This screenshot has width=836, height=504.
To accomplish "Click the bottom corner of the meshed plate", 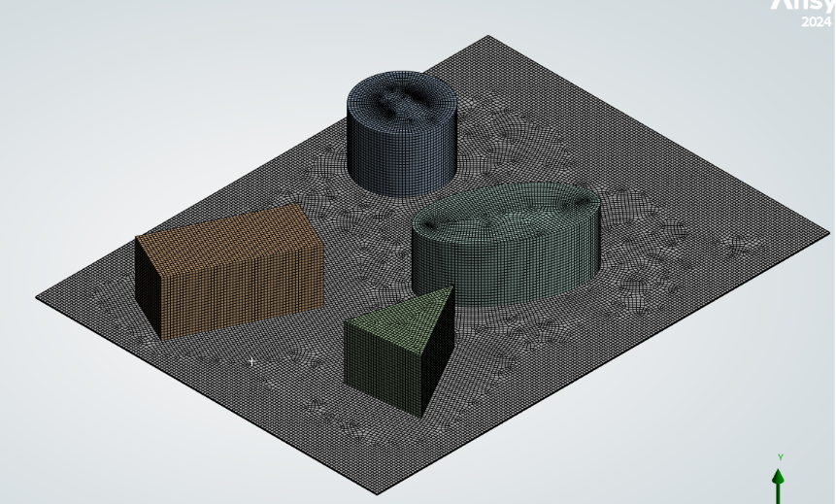I will pos(377,493).
